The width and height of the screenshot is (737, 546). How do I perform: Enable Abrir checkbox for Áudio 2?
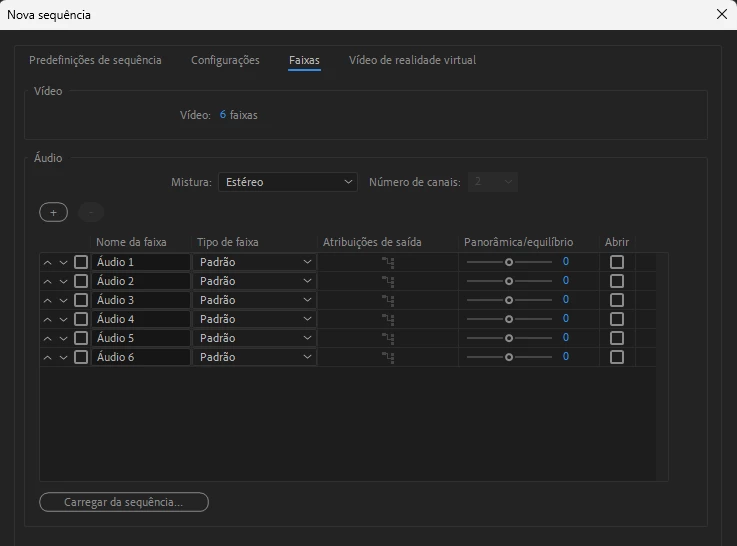pos(617,281)
